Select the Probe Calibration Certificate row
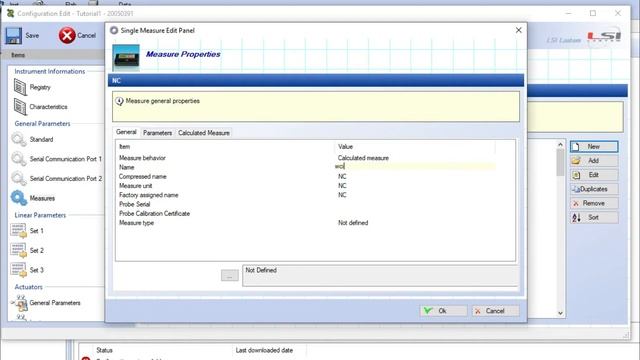Image resolution: width=640 pixels, height=360 pixels. (x=307, y=213)
